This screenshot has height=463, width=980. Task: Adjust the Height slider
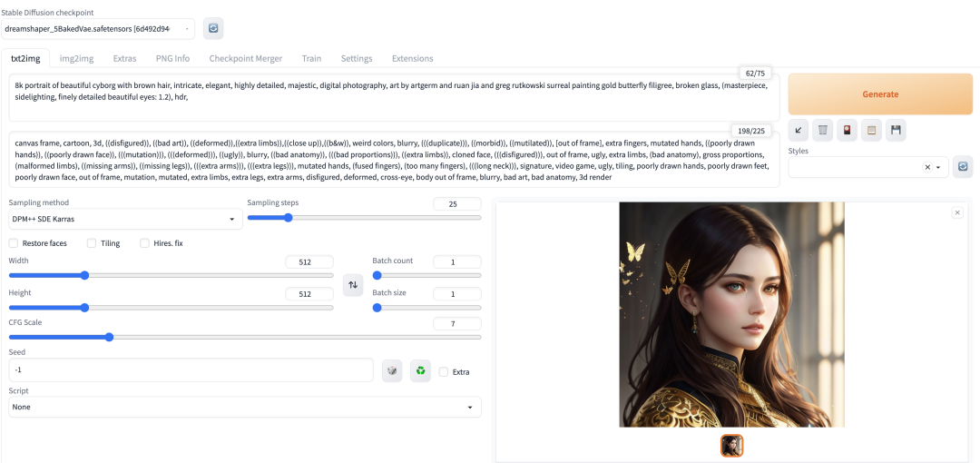click(171, 307)
